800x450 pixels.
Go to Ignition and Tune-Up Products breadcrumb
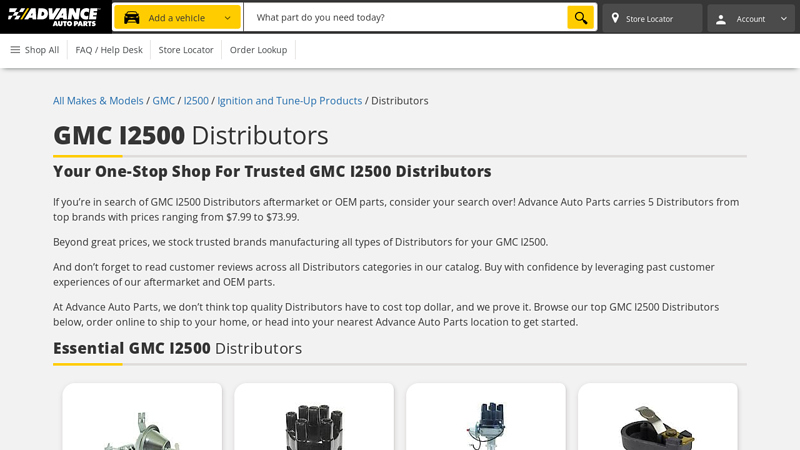pos(289,101)
